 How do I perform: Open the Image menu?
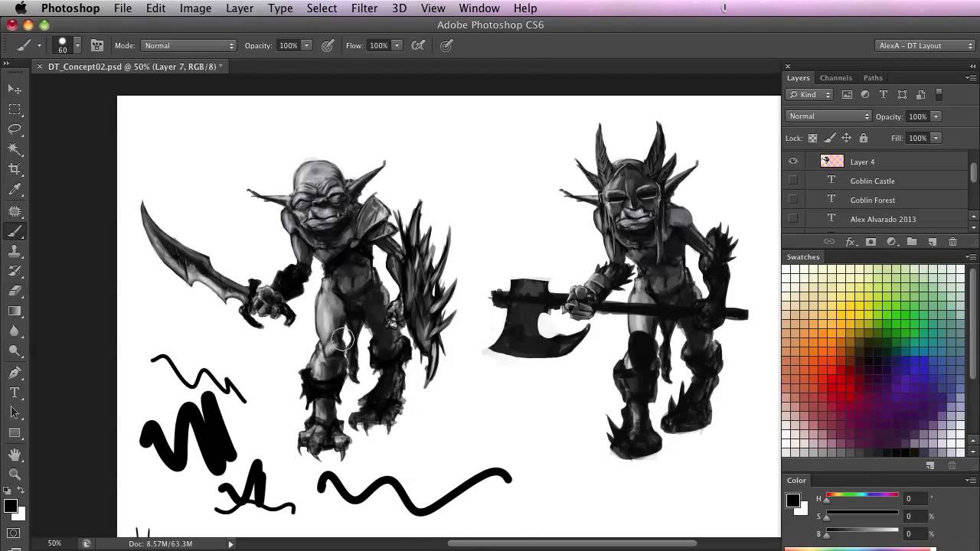click(195, 8)
